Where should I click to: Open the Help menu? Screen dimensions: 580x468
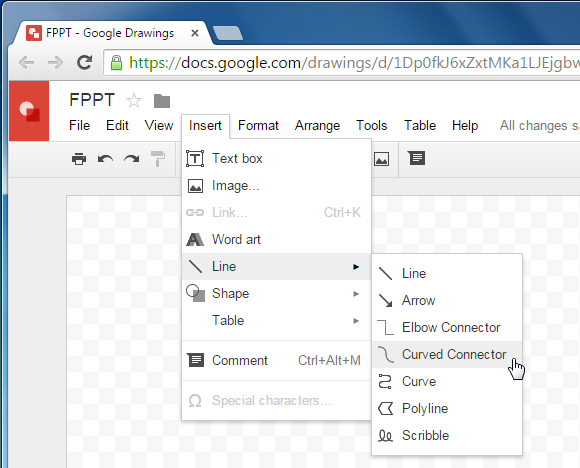(465, 126)
